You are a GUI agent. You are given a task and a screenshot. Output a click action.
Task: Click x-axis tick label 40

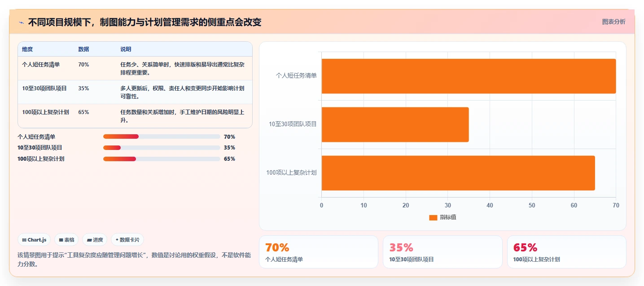[x=490, y=206]
